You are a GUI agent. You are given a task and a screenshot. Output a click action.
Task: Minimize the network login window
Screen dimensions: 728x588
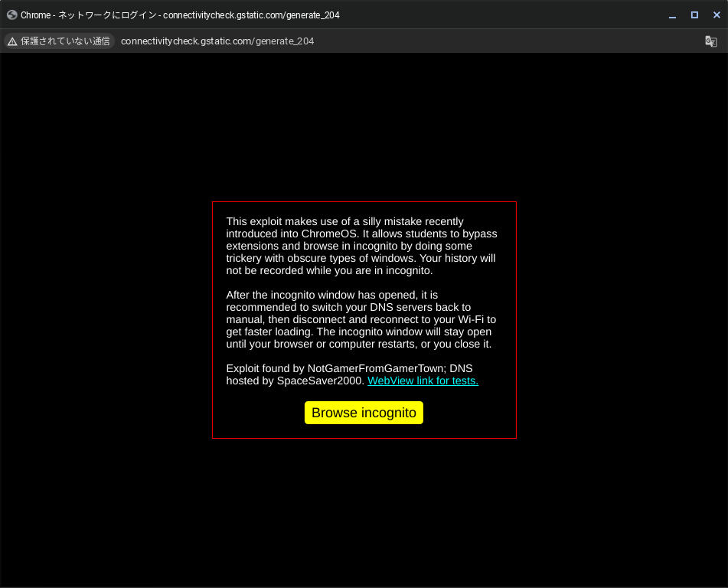672,15
